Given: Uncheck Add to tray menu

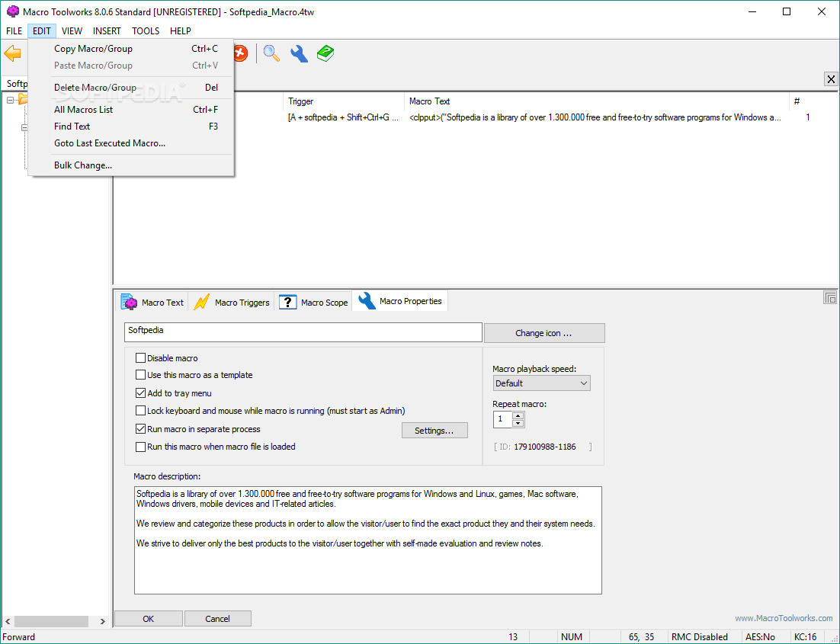Looking at the screenshot, I should [x=140, y=393].
